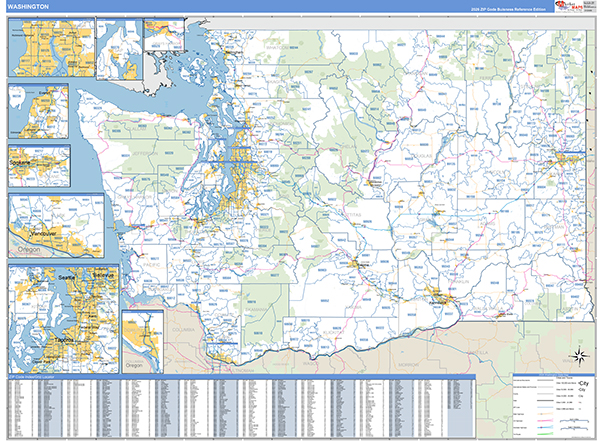Screen dimensions: 600x441
Task: Click the MORROW county label
Action: (x=408, y=365)
